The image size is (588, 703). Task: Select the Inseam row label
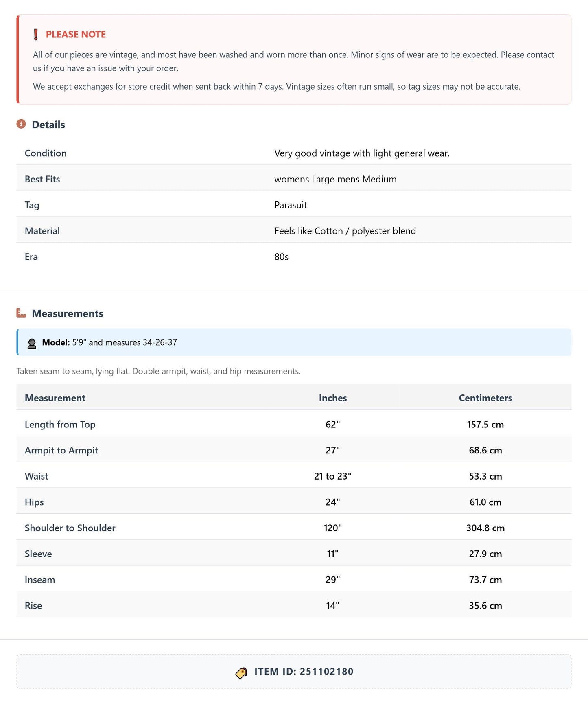pos(40,580)
